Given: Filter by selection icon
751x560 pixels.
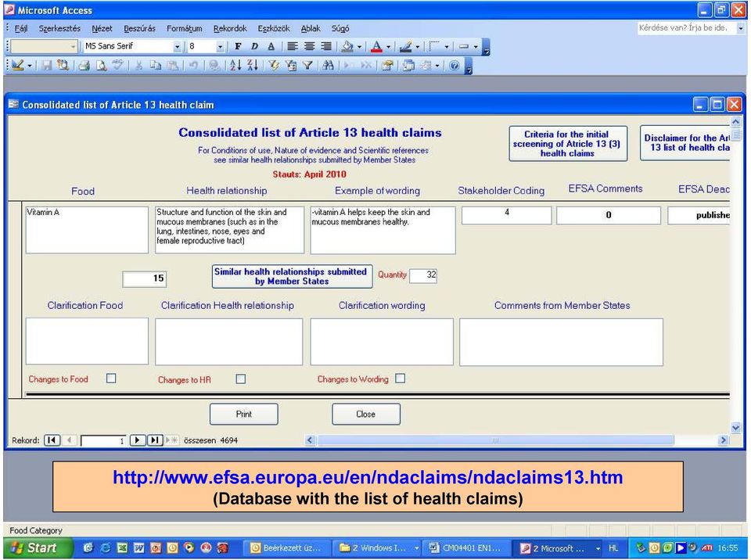Looking at the screenshot, I should coord(274,65).
